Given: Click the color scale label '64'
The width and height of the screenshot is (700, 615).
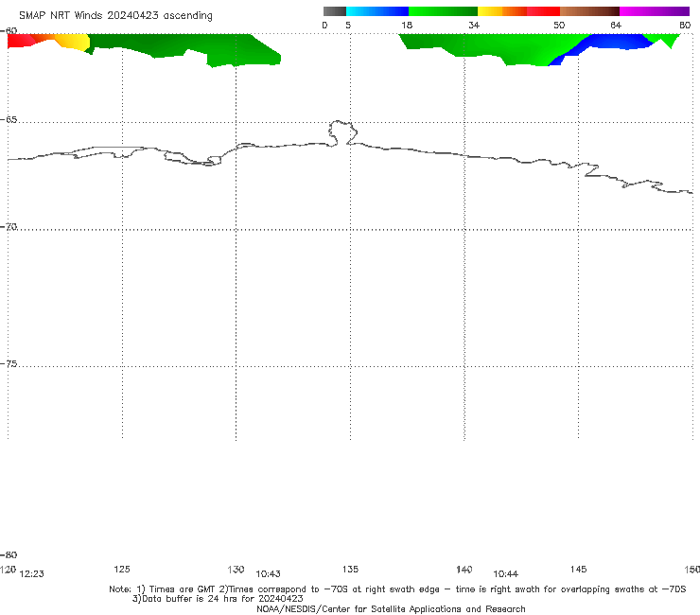Looking at the screenshot, I should [x=616, y=25].
